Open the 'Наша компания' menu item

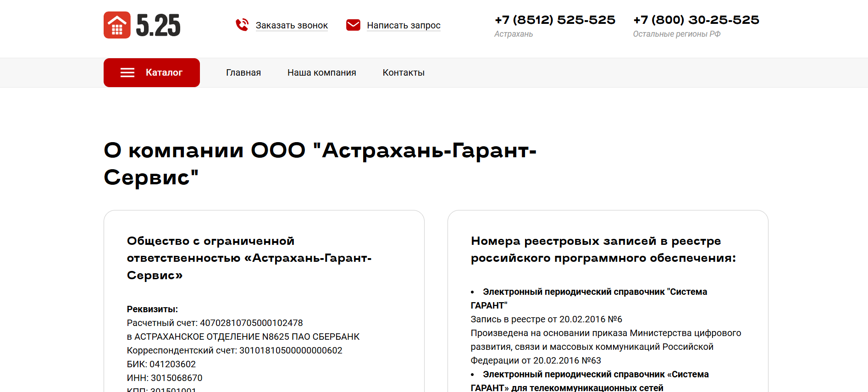pyautogui.click(x=321, y=72)
